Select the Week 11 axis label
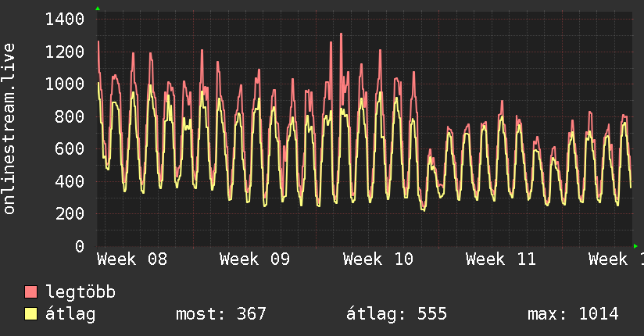The image size is (644, 336). click(501, 259)
